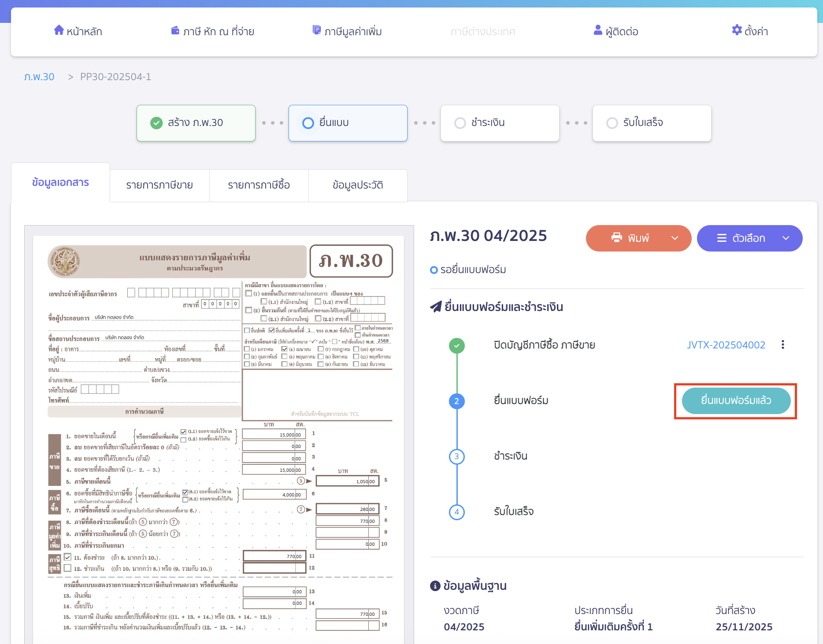Click the settings gear icon
The height and width of the screenshot is (644, 823).
click(737, 30)
